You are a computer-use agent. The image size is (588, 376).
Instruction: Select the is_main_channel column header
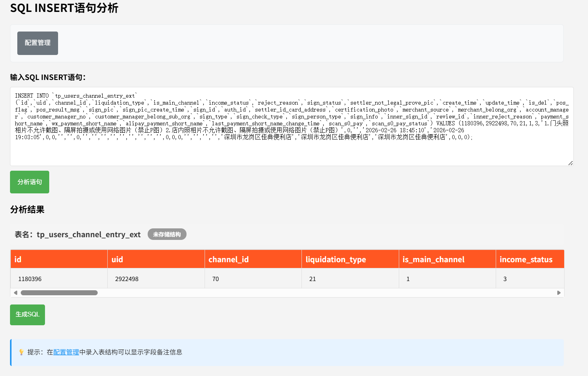[447, 260]
